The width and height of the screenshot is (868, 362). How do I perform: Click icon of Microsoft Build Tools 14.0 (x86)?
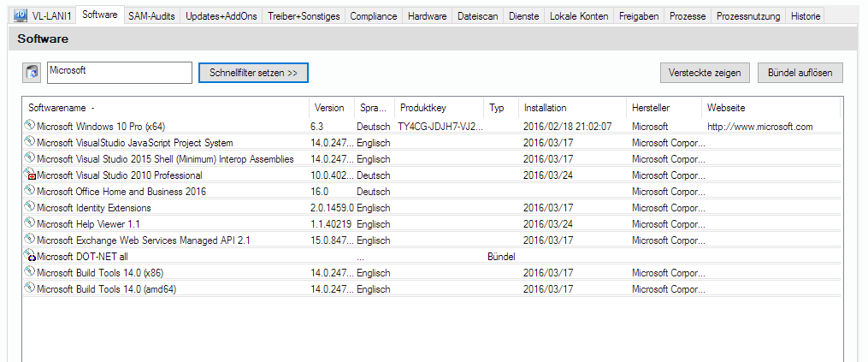[30, 273]
